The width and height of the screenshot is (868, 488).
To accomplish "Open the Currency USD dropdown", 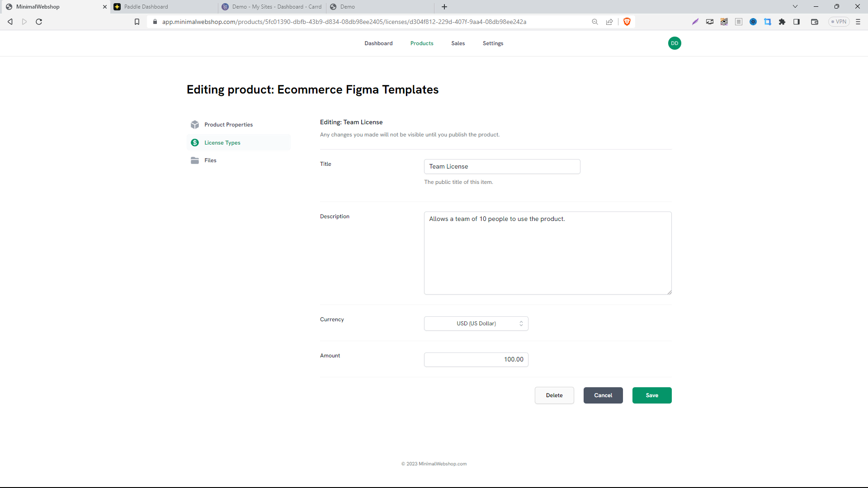I will tap(476, 324).
